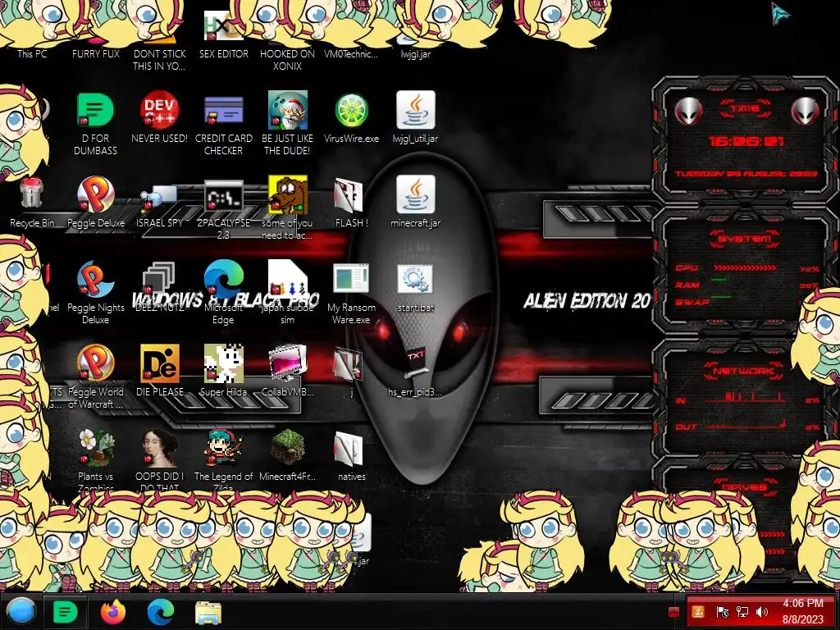This screenshot has height=630, width=840.
Task: Open File Explorer from the taskbar
Action: [208, 612]
